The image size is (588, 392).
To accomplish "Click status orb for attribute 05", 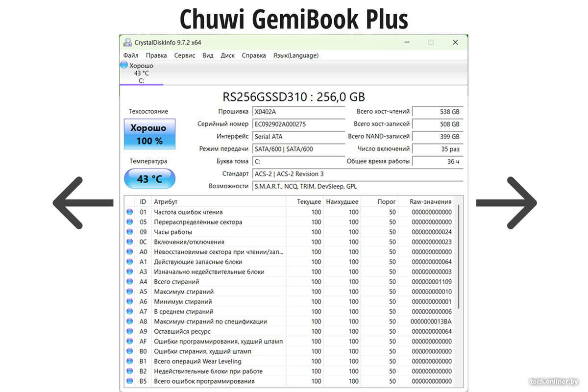I will 130,222.
